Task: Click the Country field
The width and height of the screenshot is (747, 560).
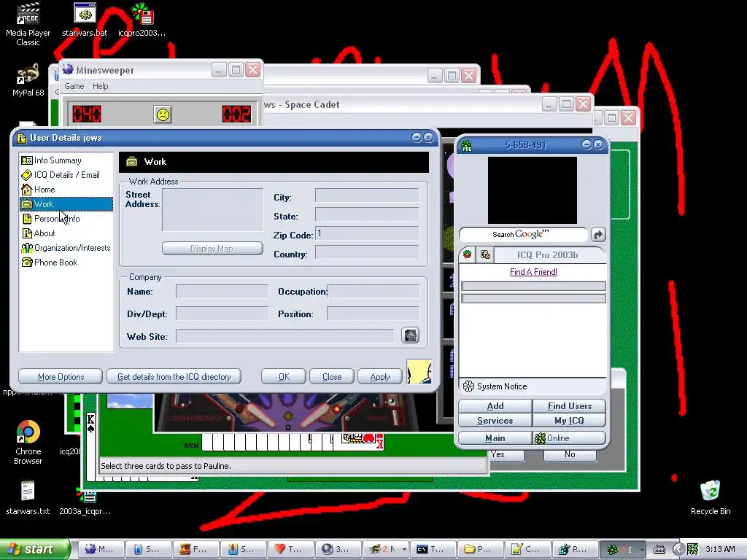Action: pos(367,252)
